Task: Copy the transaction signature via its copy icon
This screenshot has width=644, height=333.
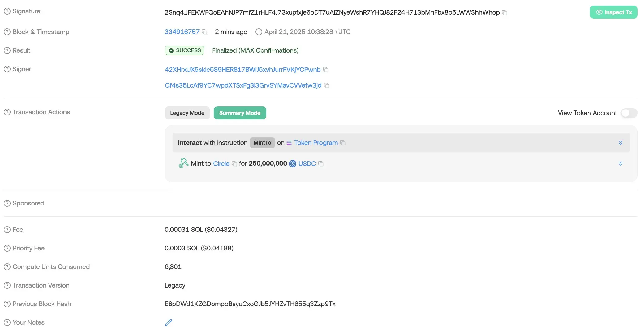Action: 505,13
